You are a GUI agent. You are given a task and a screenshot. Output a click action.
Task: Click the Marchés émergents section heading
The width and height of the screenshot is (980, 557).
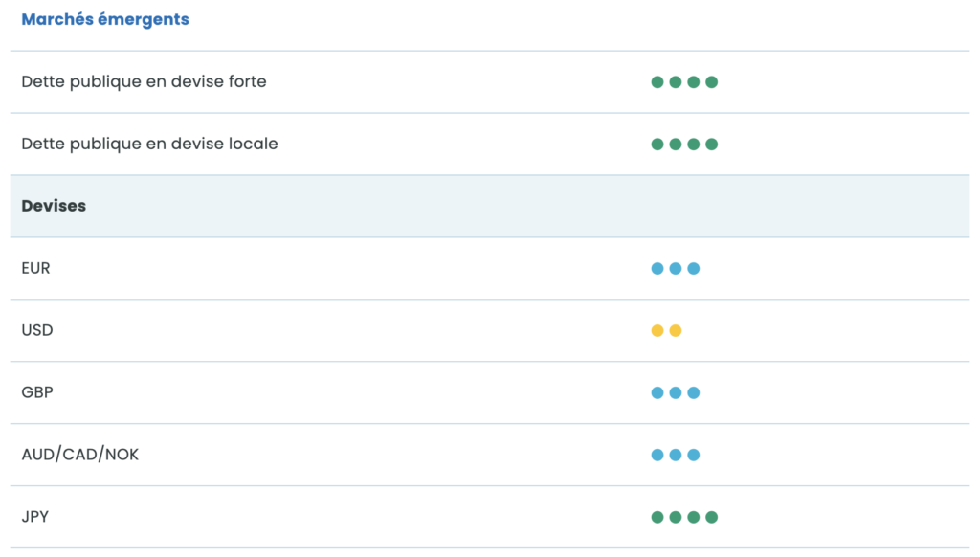tap(105, 20)
